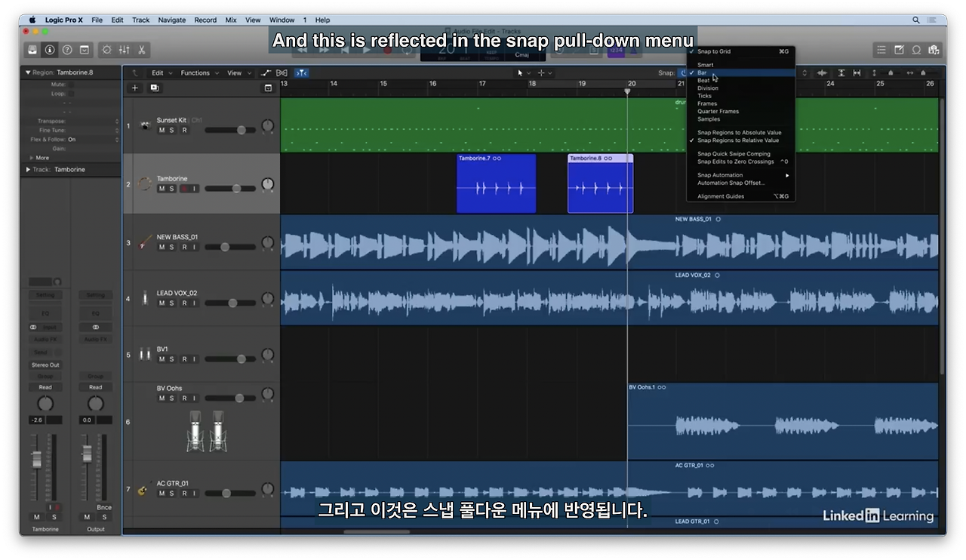
Task: Mute the LEAD VOX_02 track
Action: click(162, 303)
